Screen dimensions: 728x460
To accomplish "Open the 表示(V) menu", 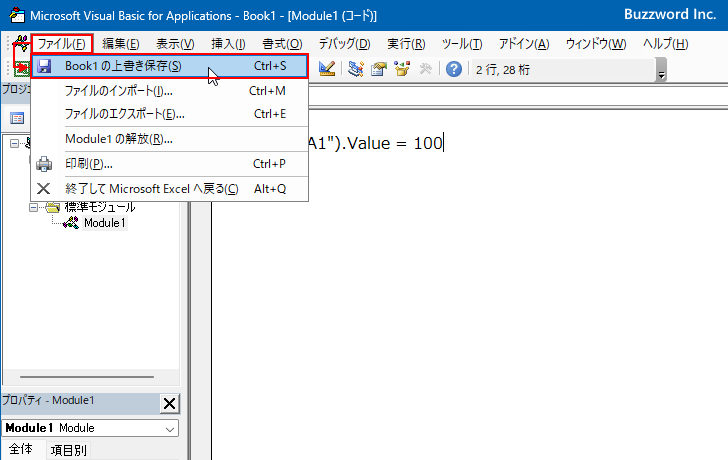I will click(x=175, y=44).
